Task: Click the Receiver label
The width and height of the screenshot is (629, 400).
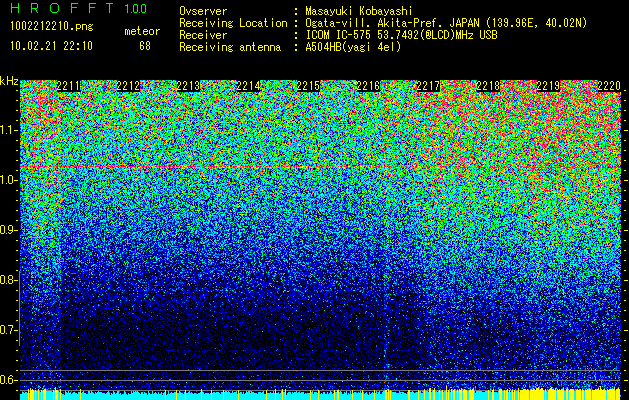Action: click(203, 35)
